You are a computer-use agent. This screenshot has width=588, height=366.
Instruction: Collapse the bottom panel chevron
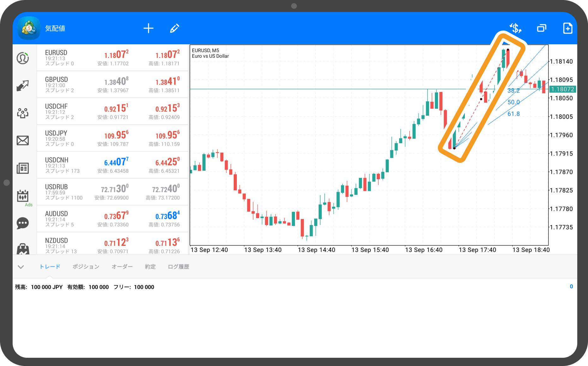pos(21,267)
